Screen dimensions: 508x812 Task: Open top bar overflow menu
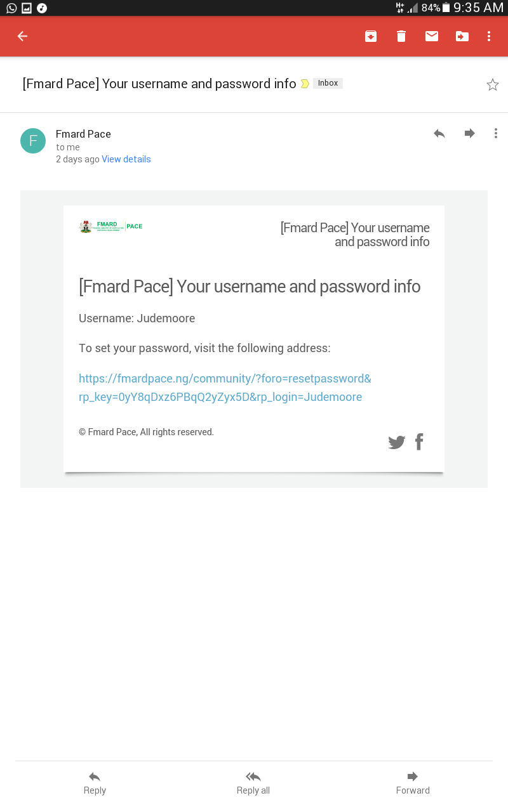point(489,36)
